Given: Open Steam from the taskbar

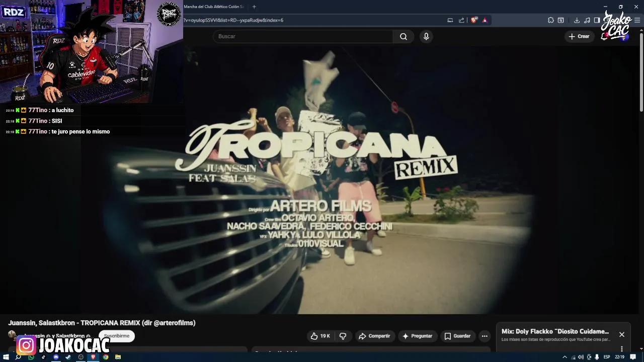Looking at the screenshot, I should [x=68, y=357].
